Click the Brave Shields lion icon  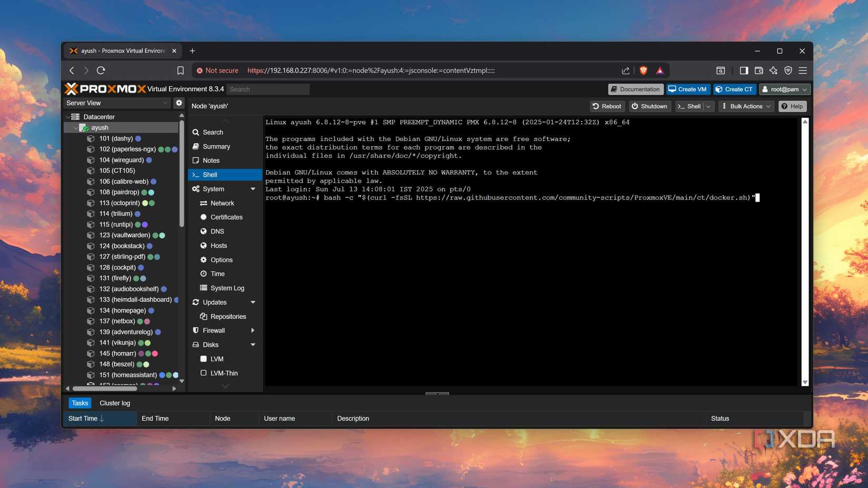643,70
